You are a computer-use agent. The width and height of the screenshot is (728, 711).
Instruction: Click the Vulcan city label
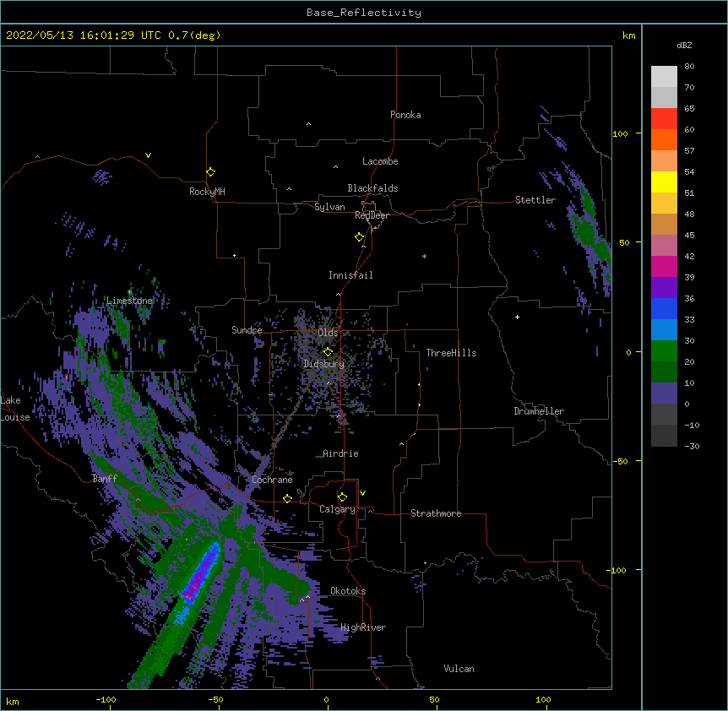tap(459, 669)
